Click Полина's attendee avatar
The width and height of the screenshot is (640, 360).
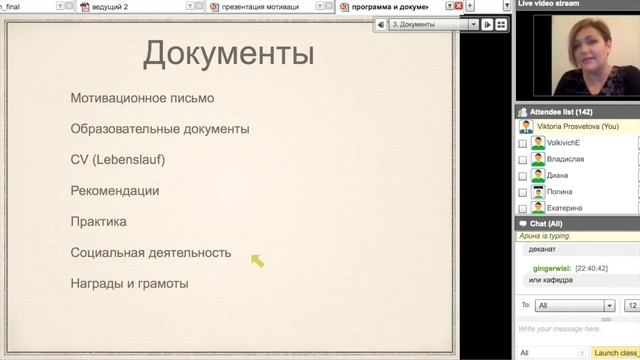click(538, 192)
